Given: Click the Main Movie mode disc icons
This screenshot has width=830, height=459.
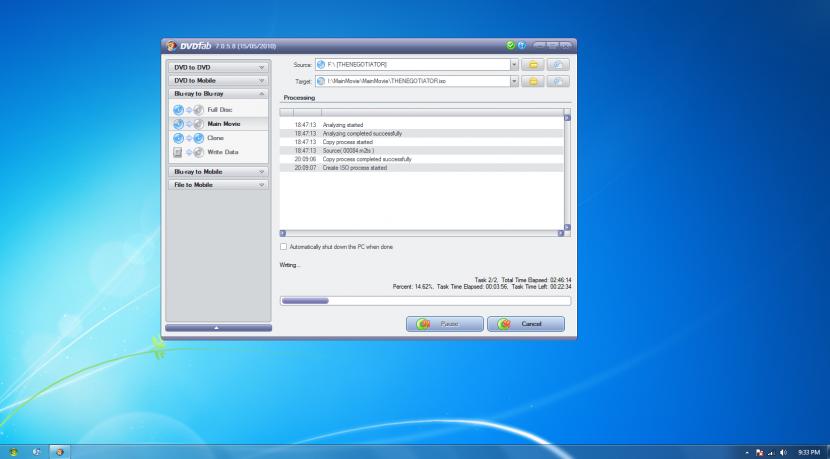Looking at the screenshot, I should point(188,124).
